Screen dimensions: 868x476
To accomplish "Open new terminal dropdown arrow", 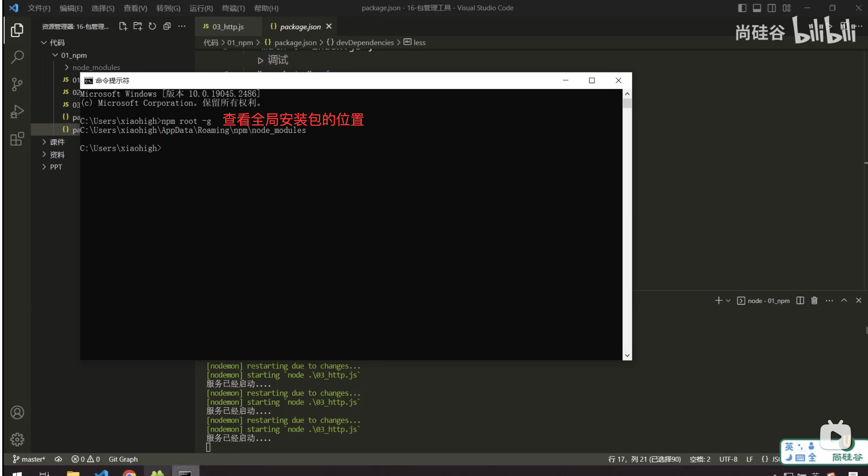I will tap(728, 300).
